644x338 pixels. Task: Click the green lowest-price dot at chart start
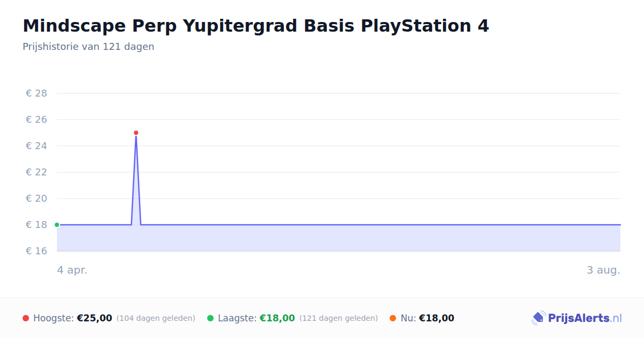click(x=57, y=225)
